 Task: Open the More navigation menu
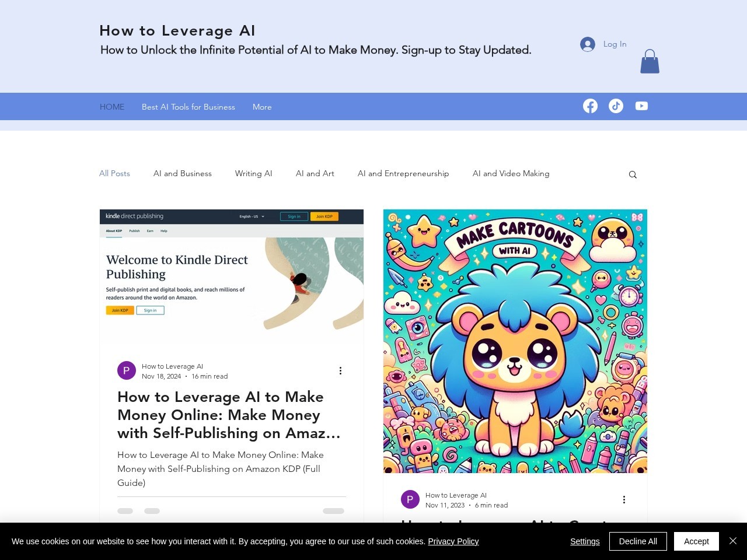coord(262,107)
